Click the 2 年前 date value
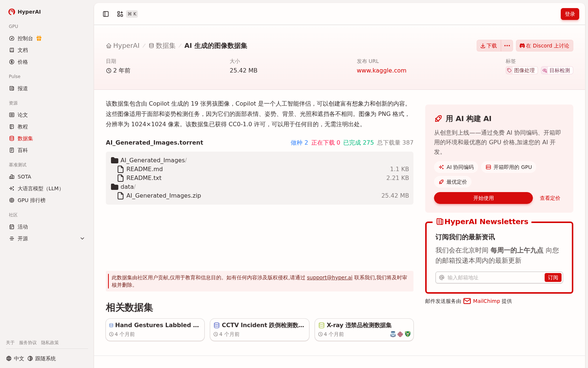Viewport: 588px width, 368px height. (x=118, y=70)
